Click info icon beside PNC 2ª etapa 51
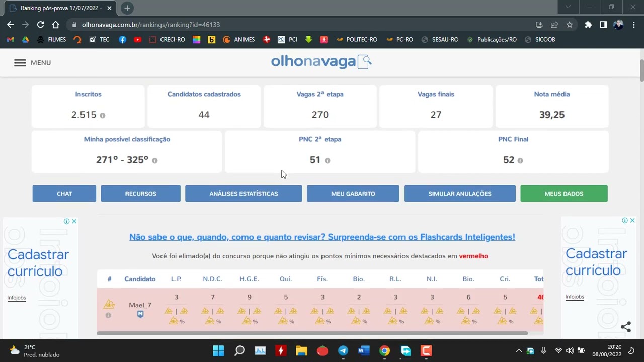The image size is (644, 362). [x=328, y=160]
